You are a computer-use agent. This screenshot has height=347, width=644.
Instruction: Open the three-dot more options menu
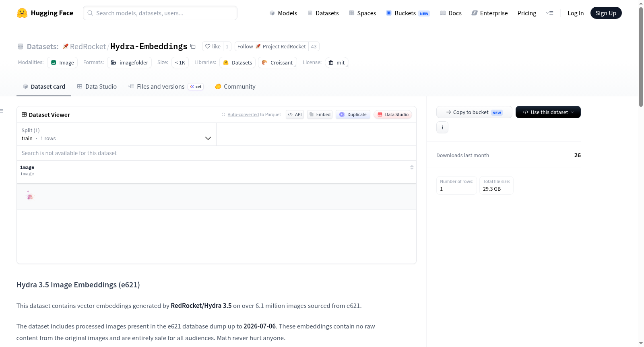click(x=442, y=127)
